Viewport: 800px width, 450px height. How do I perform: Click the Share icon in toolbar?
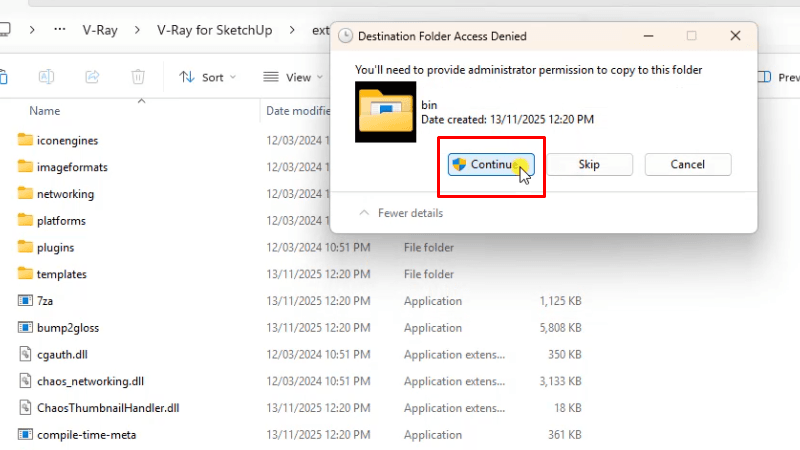coord(92,77)
